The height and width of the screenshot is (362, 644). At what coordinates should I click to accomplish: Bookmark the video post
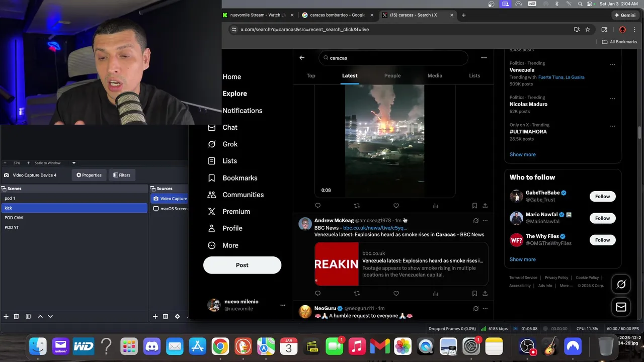tap(474, 206)
